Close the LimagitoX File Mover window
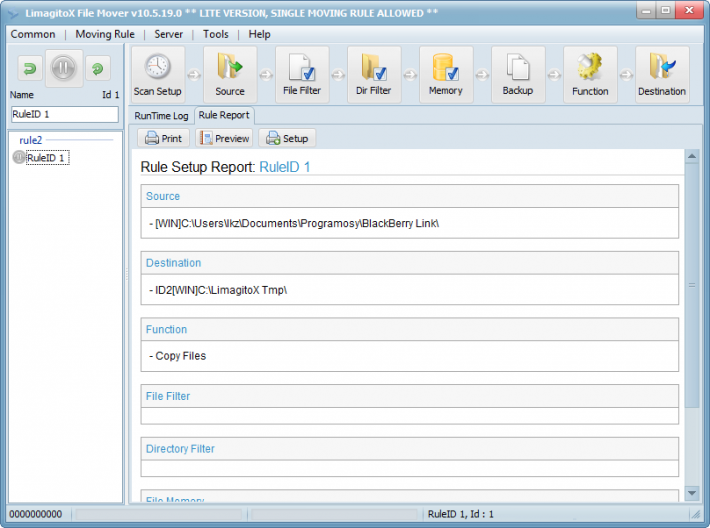The image size is (710, 528). [689, 11]
